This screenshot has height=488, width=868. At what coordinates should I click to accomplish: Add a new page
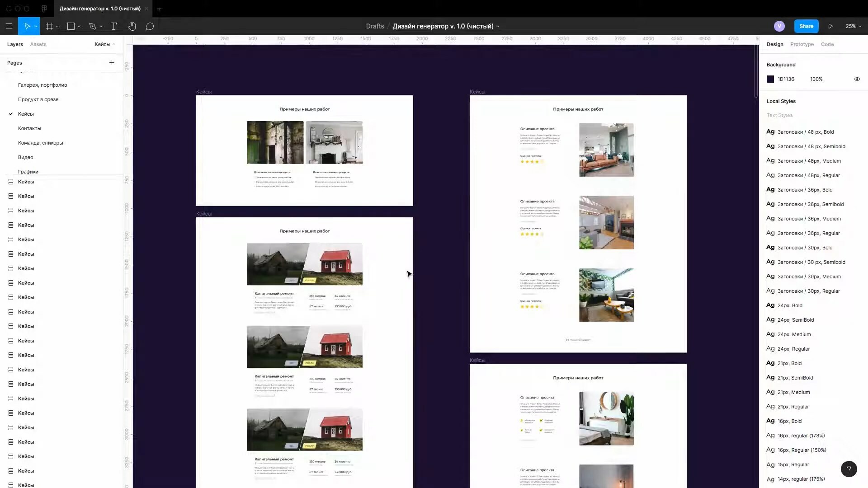click(x=112, y=63)
